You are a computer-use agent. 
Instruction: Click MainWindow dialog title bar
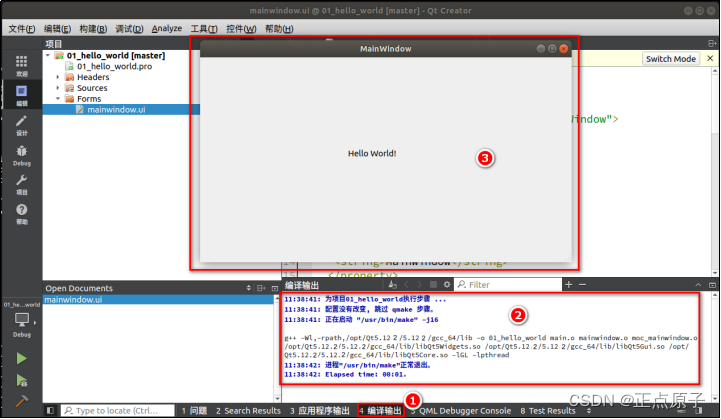385,49
